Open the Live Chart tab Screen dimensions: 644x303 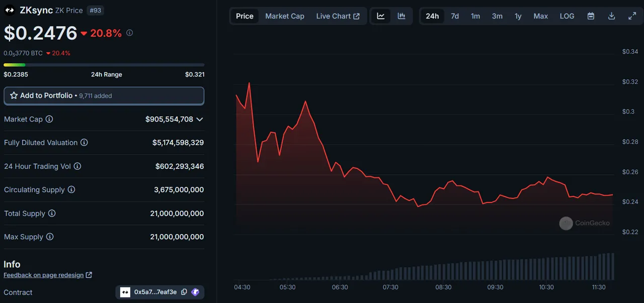point(338,16)
